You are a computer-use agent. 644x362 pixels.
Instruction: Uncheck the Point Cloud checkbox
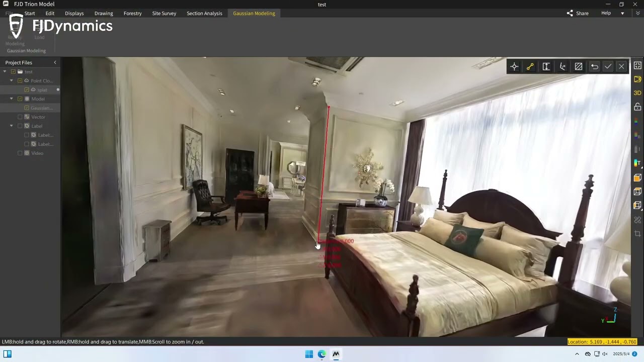(20, 81)
